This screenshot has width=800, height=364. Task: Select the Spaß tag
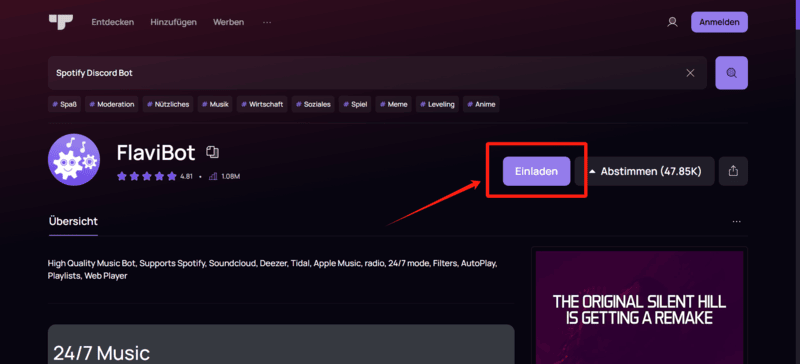click(x=64, y=104)
